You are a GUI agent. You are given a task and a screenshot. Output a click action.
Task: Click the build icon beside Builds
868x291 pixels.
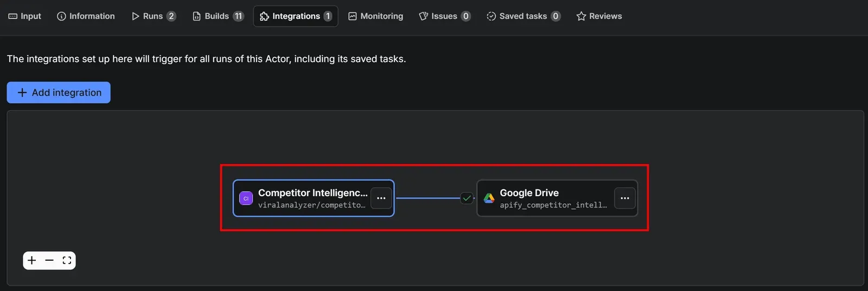pos(196,16)
